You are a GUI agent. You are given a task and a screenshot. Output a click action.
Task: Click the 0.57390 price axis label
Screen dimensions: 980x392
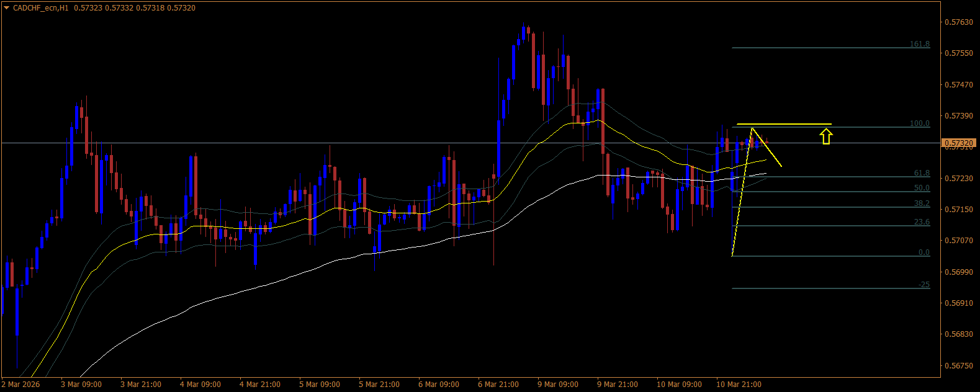click(x=958, y=116)
